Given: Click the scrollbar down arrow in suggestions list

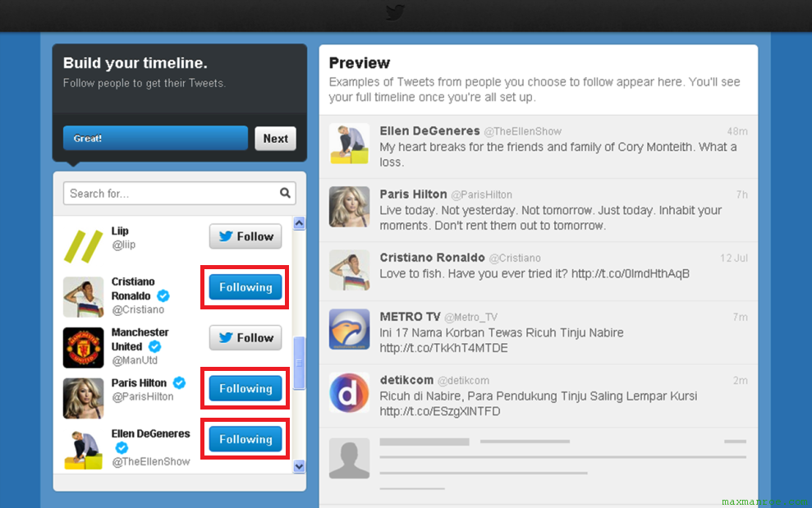Looking at the screenshot, I should click(x=299, y=466).
